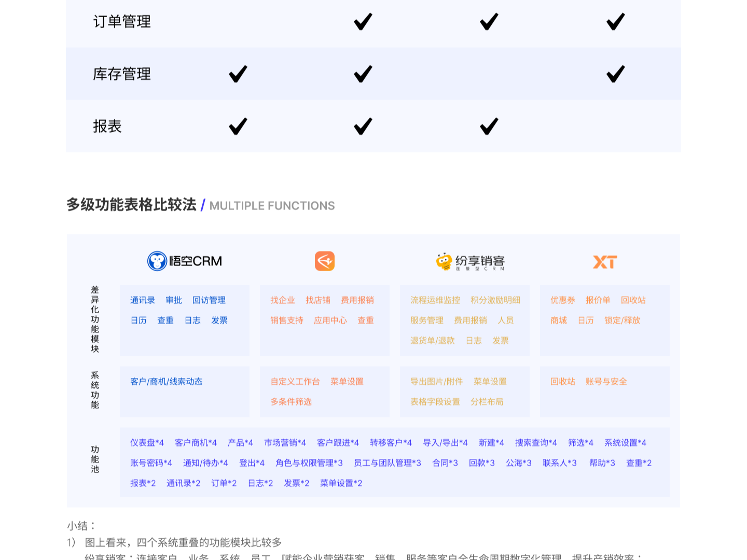Toggle the 库存管理 check in second column
This screenshot has width=747, height=560.
pos(362,74)
